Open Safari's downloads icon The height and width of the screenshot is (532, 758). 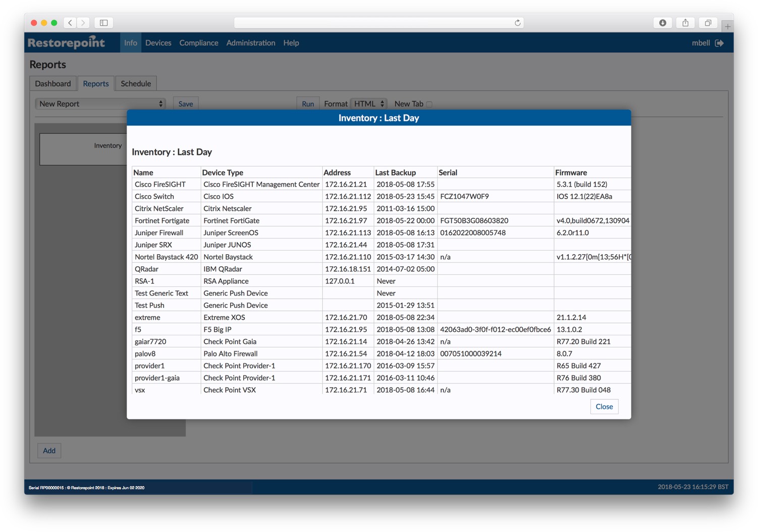[x=662, y=23]
